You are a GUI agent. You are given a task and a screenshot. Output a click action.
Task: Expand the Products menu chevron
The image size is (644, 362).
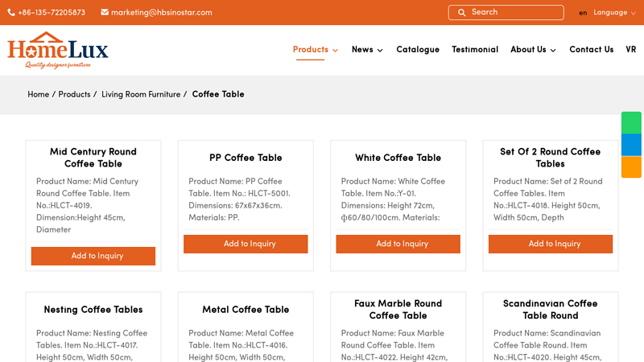coord(335,50)
